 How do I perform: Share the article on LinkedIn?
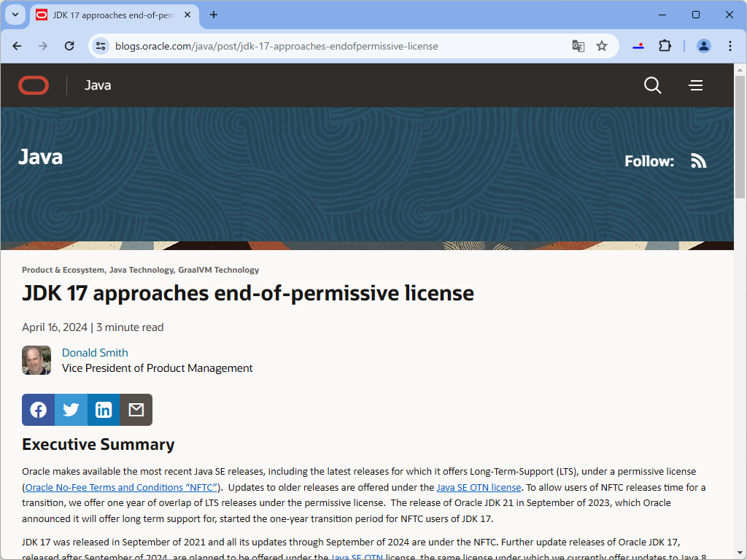click(x=104, y=410)
